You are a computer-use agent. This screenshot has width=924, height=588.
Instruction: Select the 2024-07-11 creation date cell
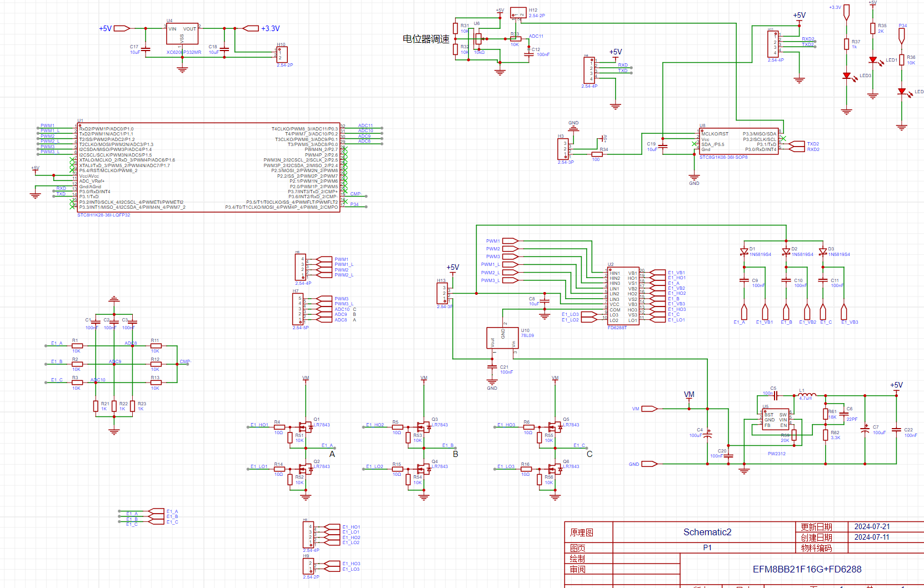click(x=872, y=537)
